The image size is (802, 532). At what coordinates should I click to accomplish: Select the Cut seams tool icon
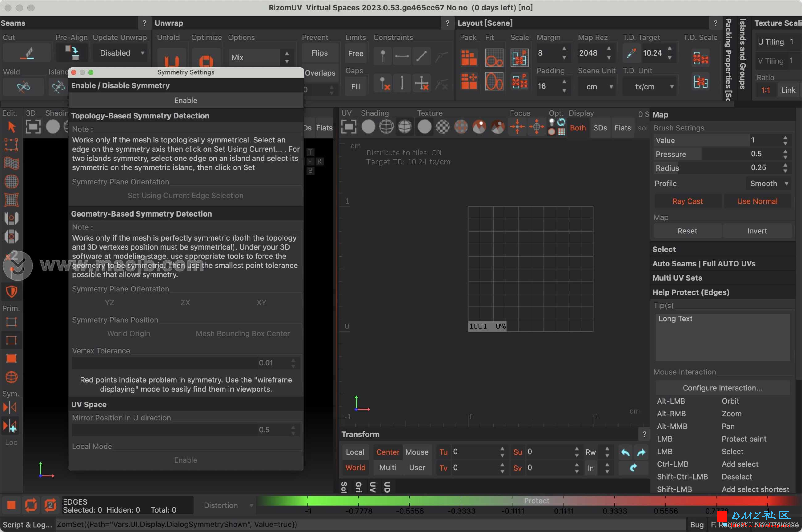(x=27, y=53)
